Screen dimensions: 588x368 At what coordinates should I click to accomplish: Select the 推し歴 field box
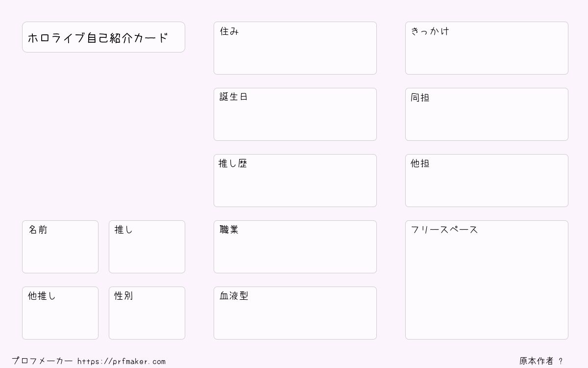[x=295, y=181]
